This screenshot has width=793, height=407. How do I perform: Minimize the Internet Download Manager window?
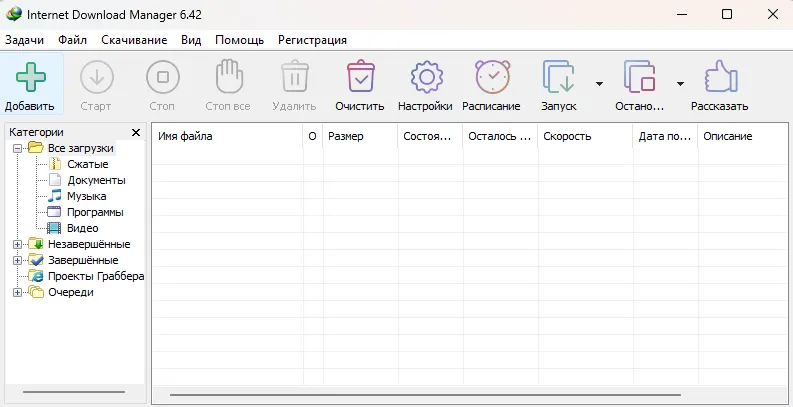(681, 14)
